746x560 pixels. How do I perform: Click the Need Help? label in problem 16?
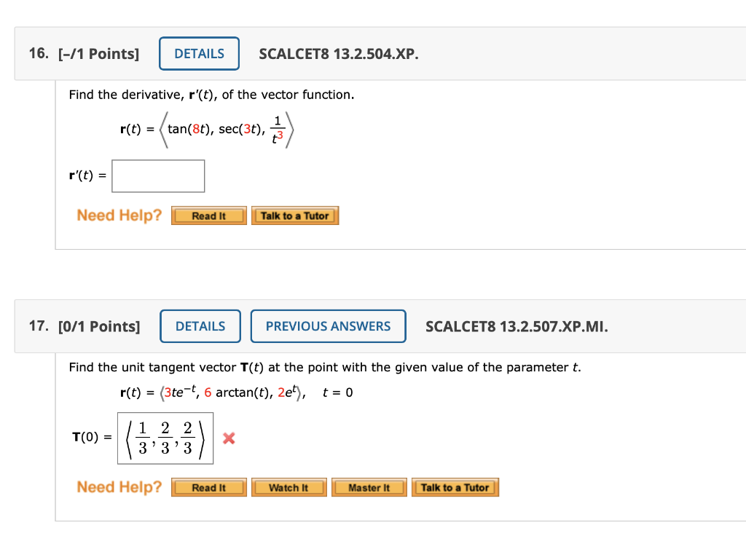tap(119, 215)
